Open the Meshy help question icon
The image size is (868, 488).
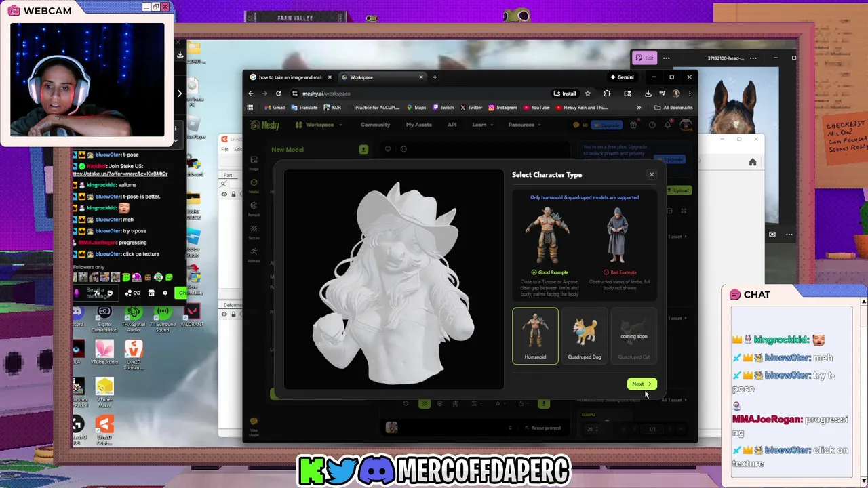tap(652, 125)
